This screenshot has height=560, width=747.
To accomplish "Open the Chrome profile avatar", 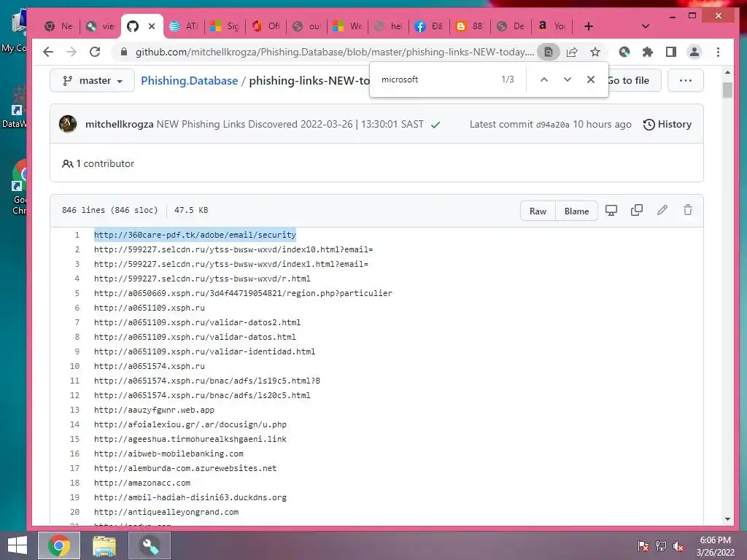I will tap(694, 52).
